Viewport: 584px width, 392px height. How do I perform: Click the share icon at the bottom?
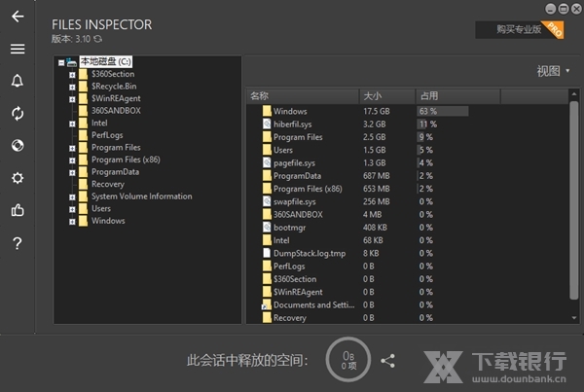click(387, 361)
